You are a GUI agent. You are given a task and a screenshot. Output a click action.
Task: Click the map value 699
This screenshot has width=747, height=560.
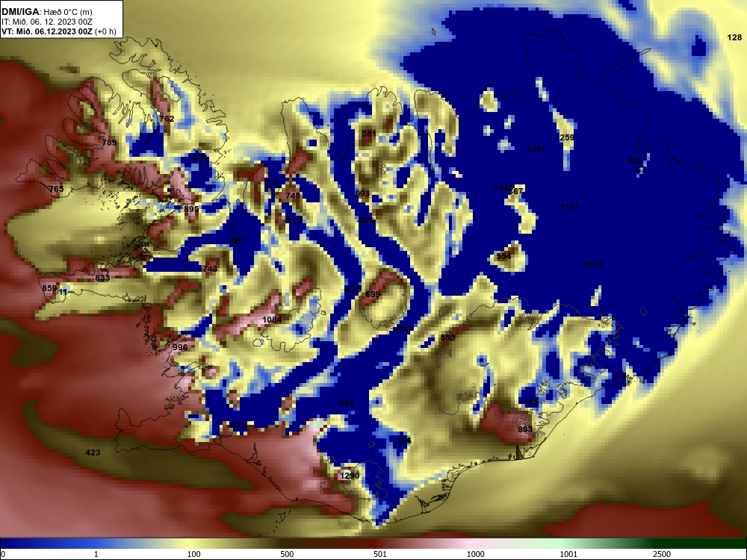coord(373,294)
